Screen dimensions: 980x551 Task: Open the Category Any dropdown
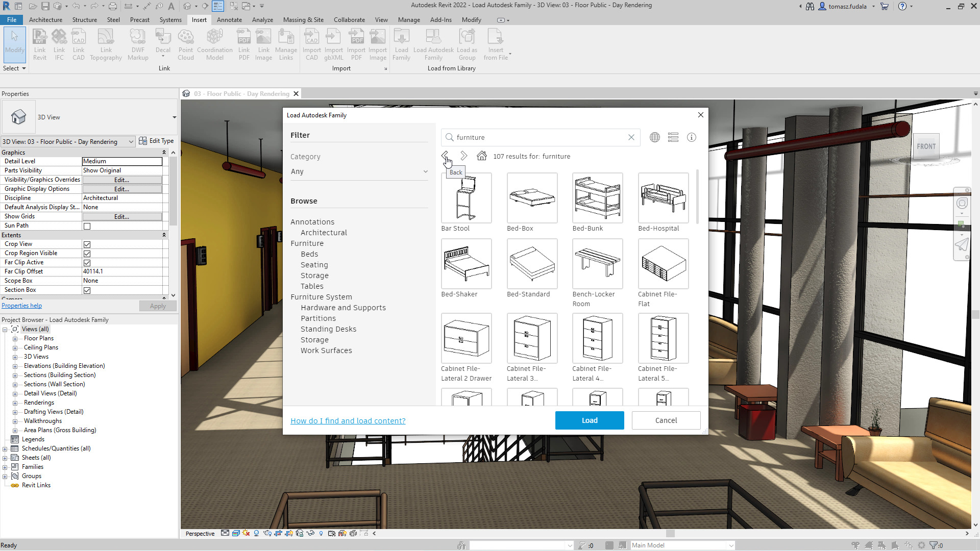tap(359, 171)
